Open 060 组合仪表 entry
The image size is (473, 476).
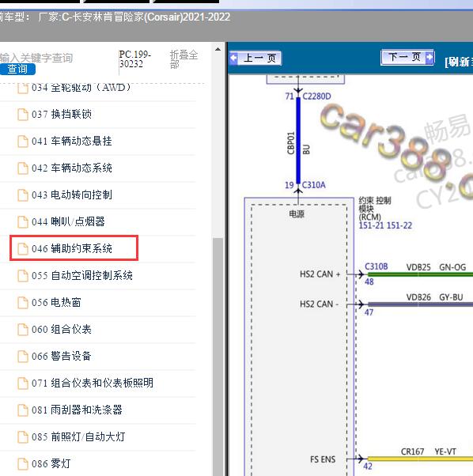(x=62, y=330)
